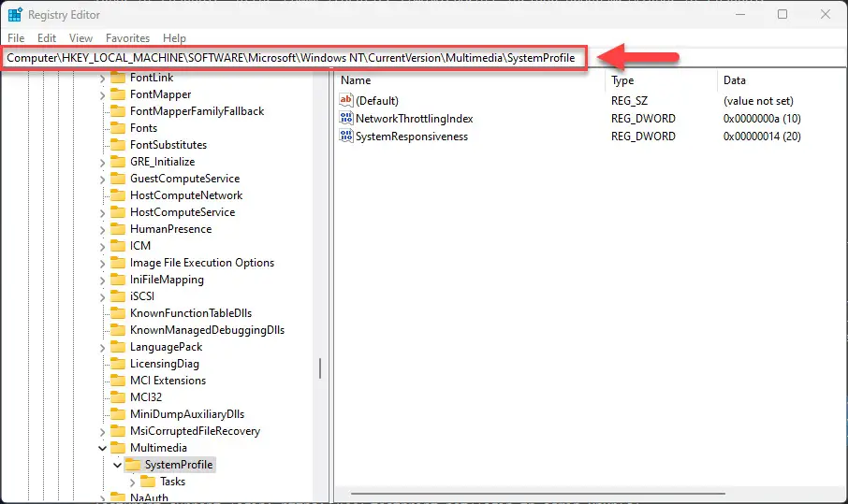Expand the LanguagePack key
This screenshot has height=504, width=848.
tap(102, 348)
